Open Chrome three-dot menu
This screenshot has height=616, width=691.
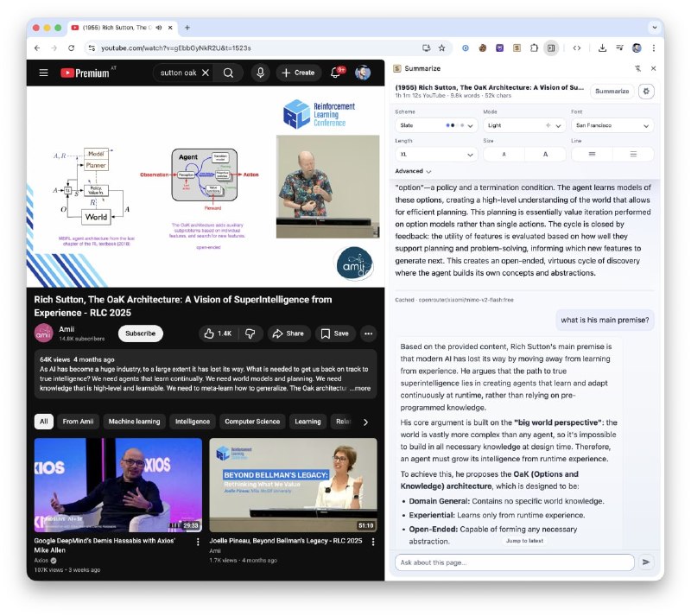point(654,48)
